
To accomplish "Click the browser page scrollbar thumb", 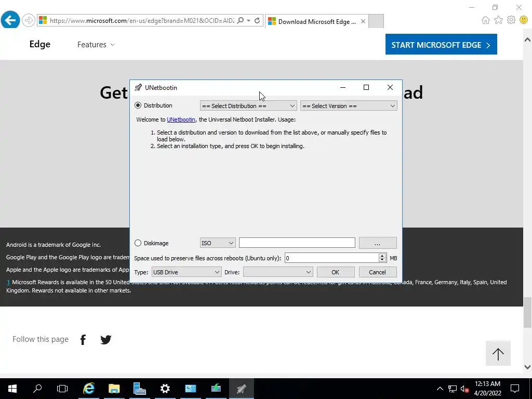I will pyautogui.click(x=528, y=312).
